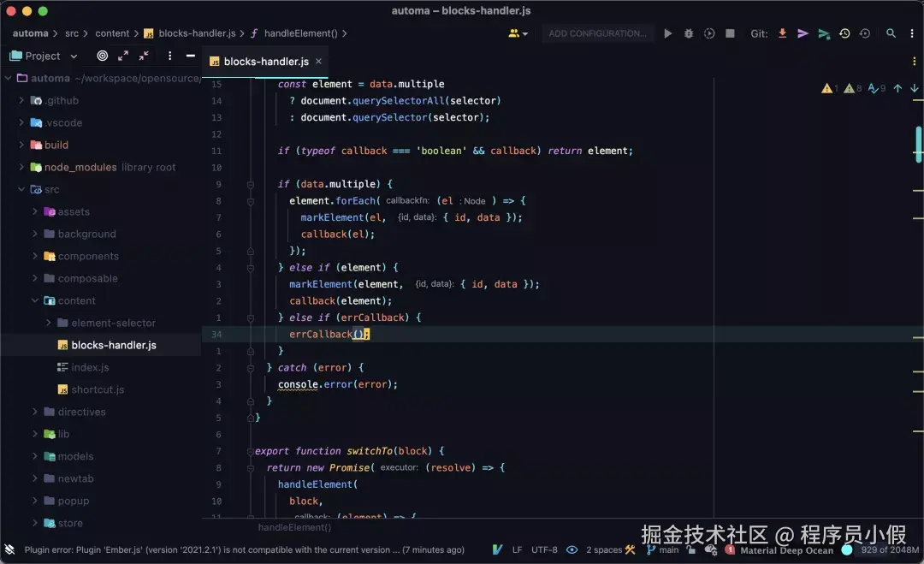Push changes with the green arrow icon
924x564 pixels.
tap(823, 33)
